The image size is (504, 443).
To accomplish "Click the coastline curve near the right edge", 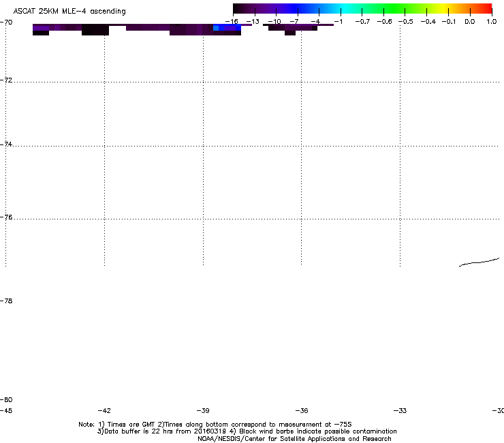I will (479, 262).
